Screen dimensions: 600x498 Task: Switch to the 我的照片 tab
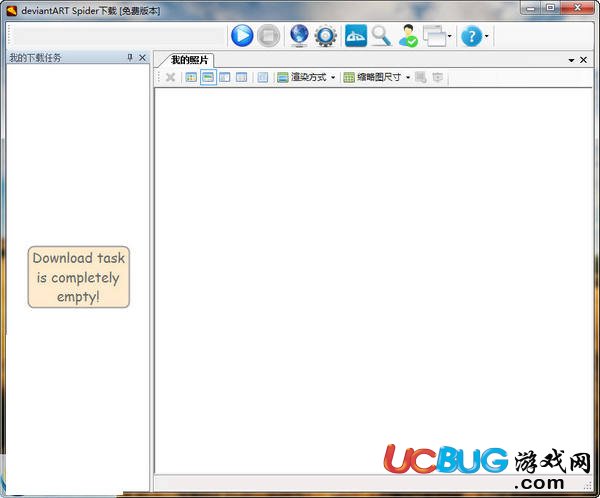pos(189,60)
